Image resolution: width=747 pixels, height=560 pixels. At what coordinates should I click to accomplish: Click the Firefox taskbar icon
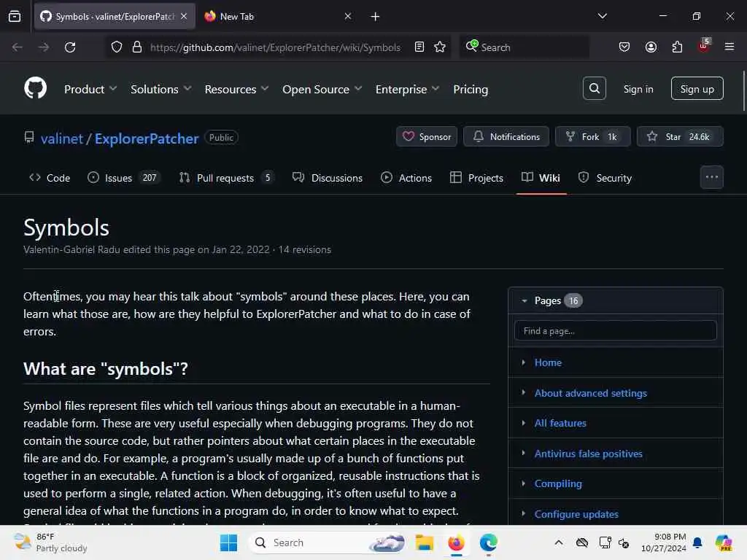[x=457, y=542]
